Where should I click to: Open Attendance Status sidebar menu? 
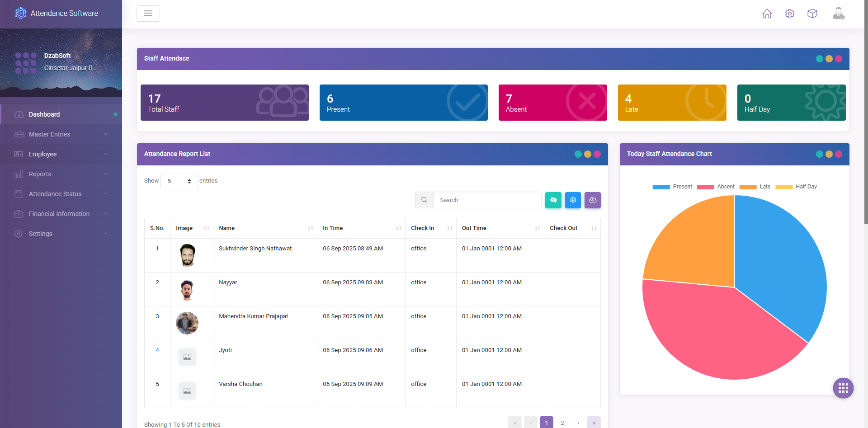[61, 194]
